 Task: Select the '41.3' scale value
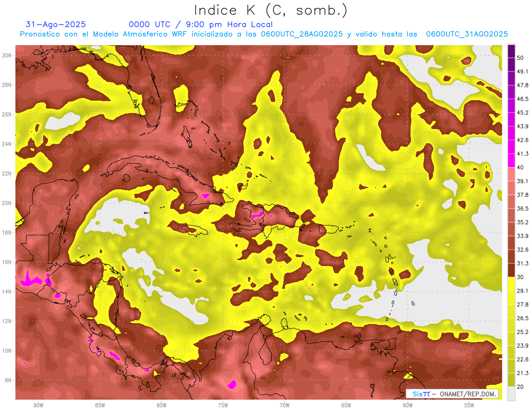pyautogui.click(x=522, y=154)
